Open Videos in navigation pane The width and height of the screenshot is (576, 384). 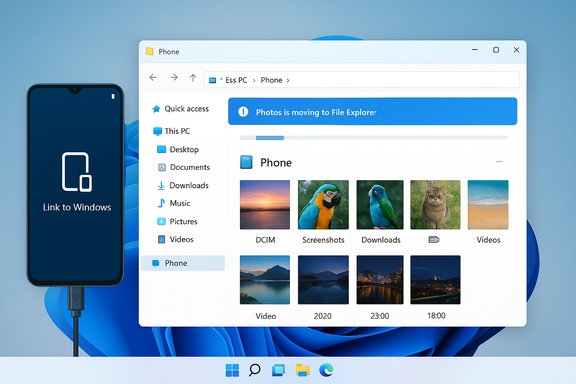pyautogui.click(x=181, y=240)
